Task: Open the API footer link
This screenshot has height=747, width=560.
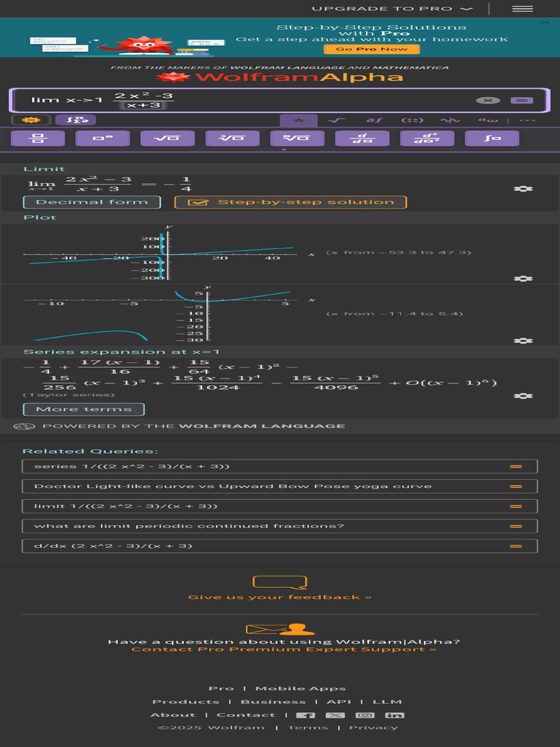Action: pos(338,702)
